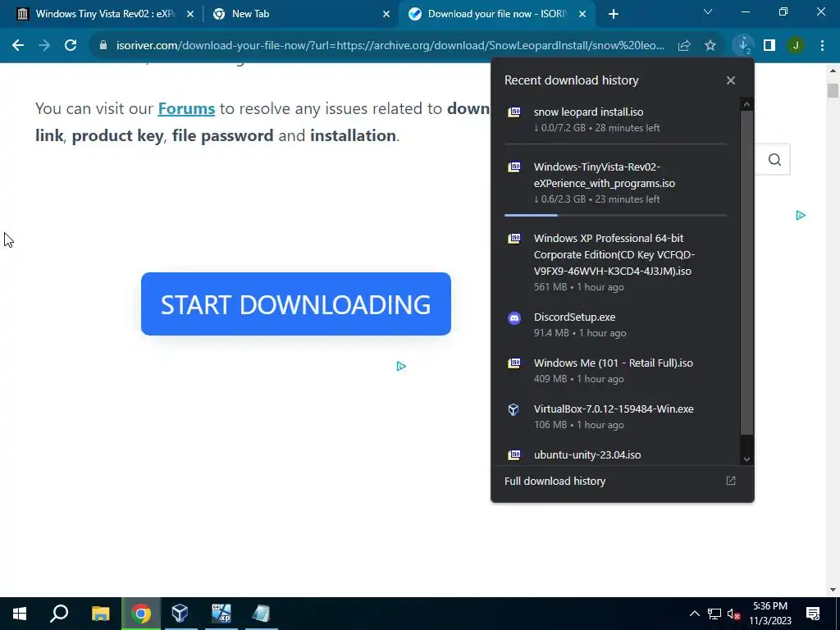This screenshot has height=630, width=840.
Task: Click the download popup scroll up arrow
Action: [x=746, y=104]
